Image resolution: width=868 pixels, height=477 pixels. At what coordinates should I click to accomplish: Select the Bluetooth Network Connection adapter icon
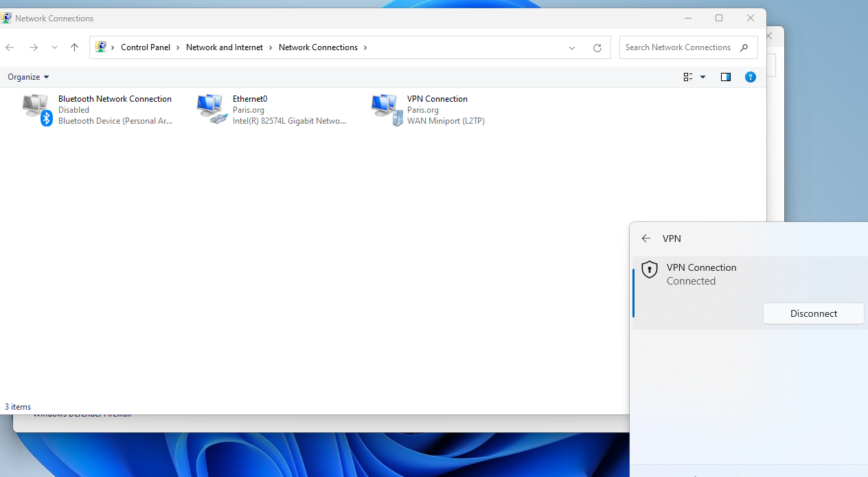(x=37, y=110)
